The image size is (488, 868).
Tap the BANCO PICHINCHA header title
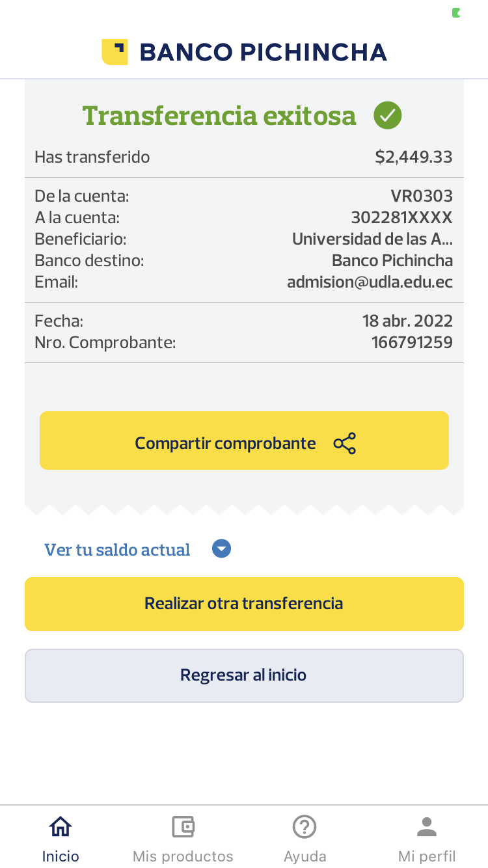point(263,52)
